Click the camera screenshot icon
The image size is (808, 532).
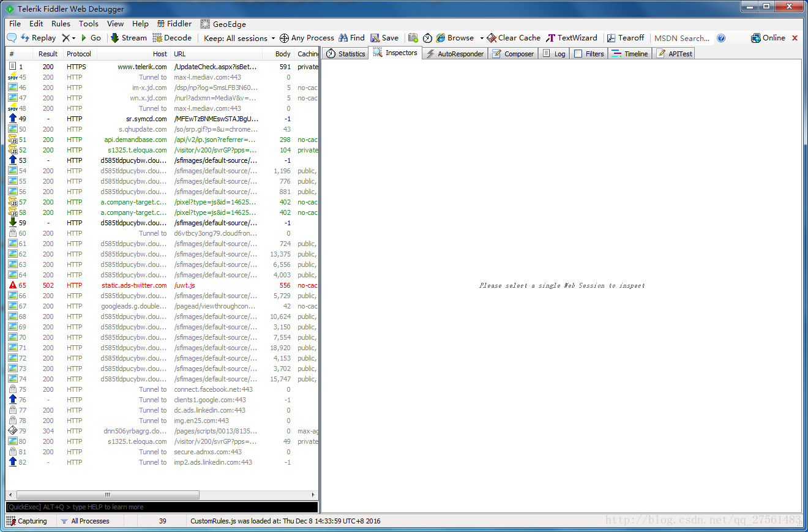point(413,38)
